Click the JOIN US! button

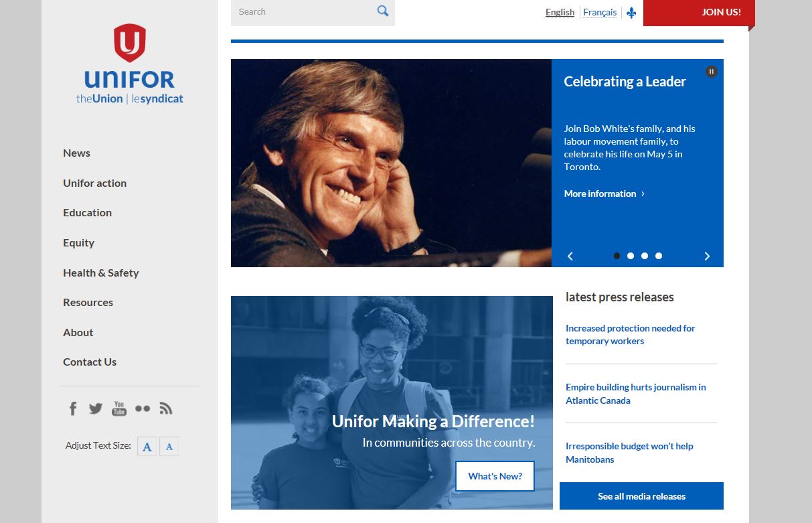(699, 13)
